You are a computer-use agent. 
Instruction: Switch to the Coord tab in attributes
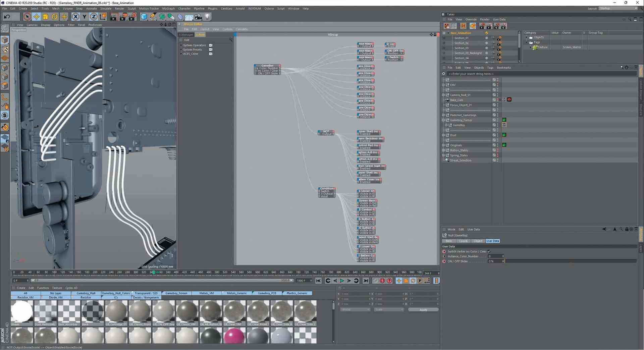pos(463,241)
